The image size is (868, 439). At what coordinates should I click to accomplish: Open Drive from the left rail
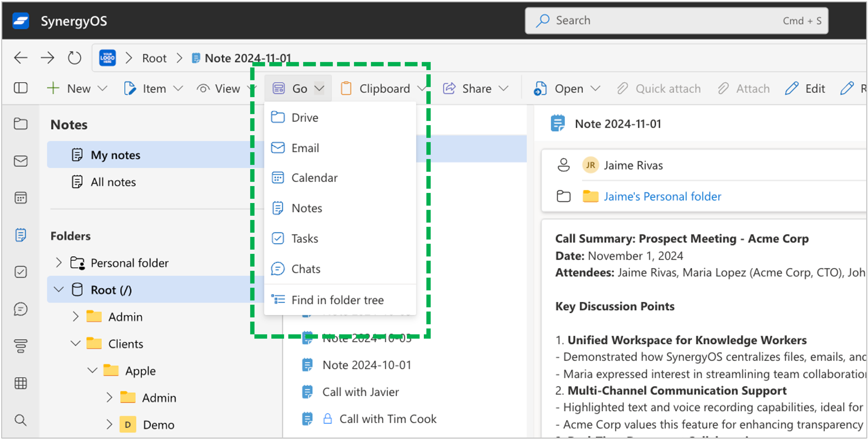[x=21, y=123]
